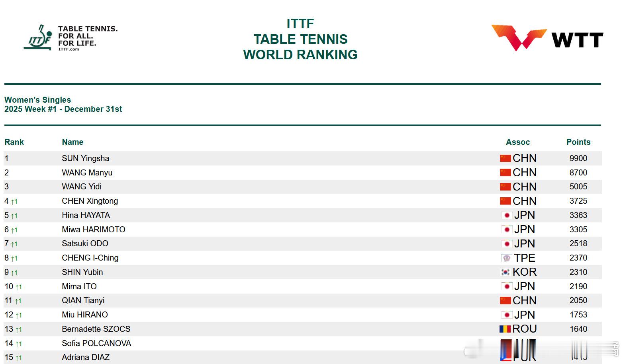Click the Women's Singles heading
The image size is (625, 364).
(37, 100)
